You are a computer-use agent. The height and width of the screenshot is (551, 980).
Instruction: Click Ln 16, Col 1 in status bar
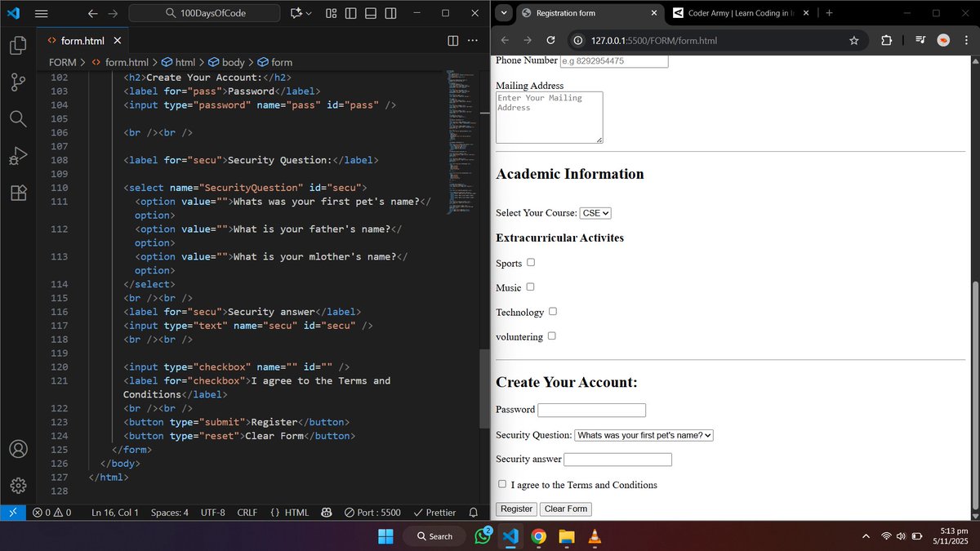click(115, 513)
